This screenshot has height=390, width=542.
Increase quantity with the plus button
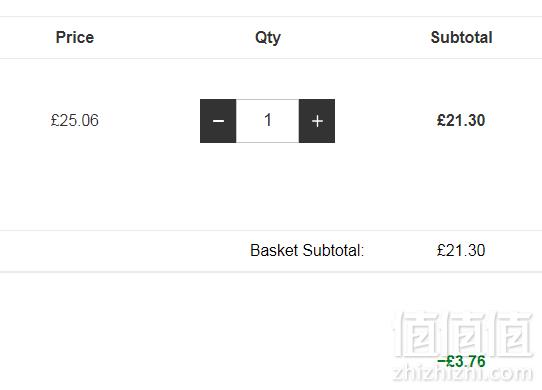coord(317,121)
